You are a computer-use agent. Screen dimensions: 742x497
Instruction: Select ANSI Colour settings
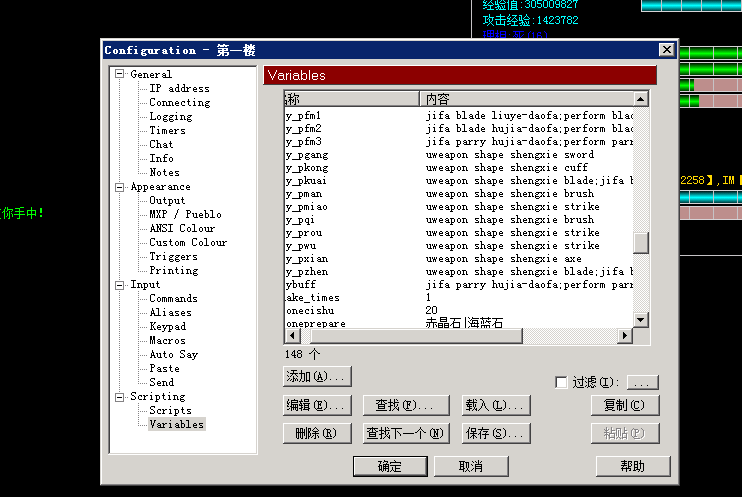[182, 229]
